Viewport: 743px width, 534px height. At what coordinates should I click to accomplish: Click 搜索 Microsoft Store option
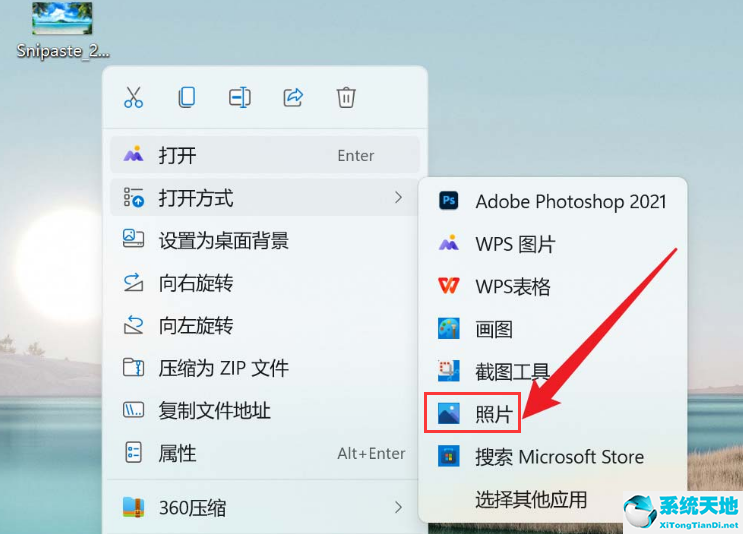558,457
